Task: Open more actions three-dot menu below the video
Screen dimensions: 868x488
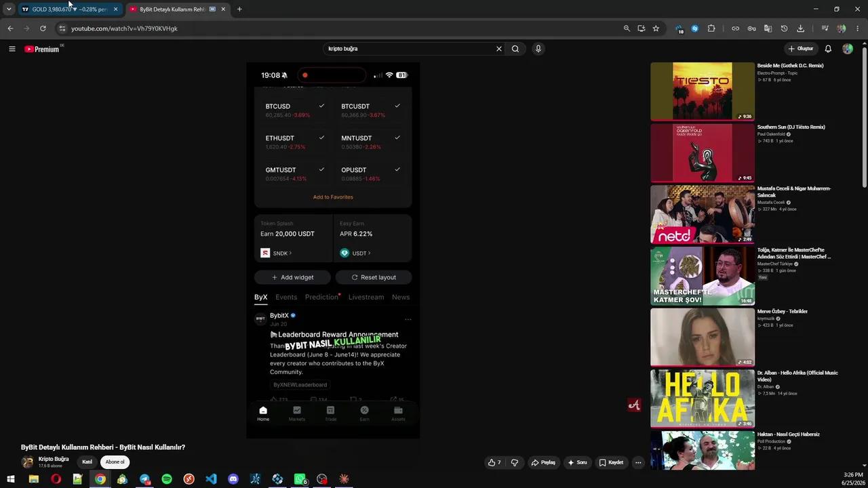Action: (x=638, y=462)
